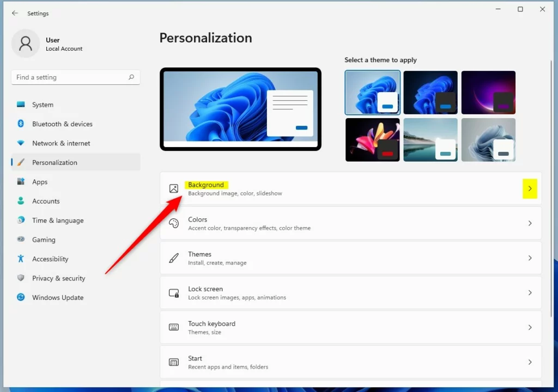Image resolution: width=558 pixels, height=392 pixels.
Task: Click the Background picture icon
Action: pos(174,188)
